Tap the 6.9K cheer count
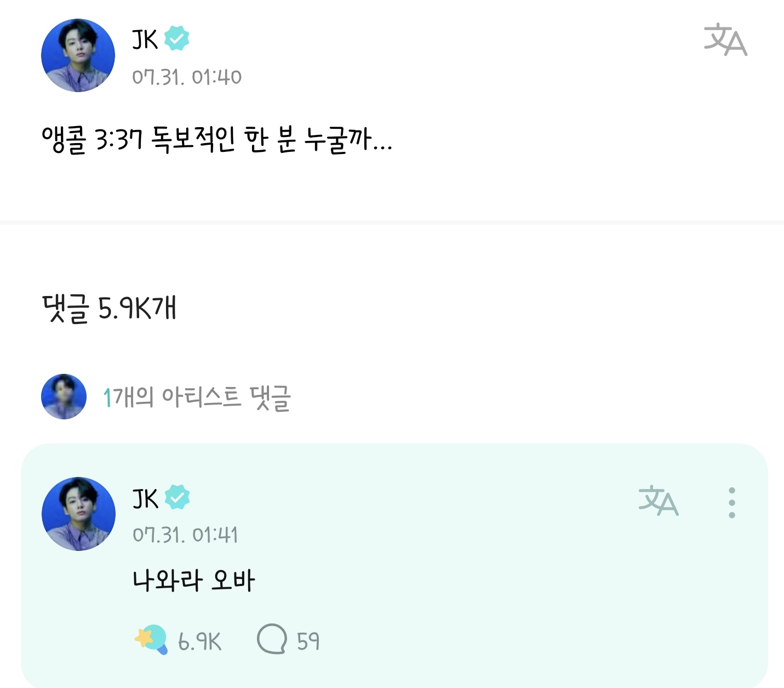The height and width of the screenshot is (688, 784). [199, 641]
